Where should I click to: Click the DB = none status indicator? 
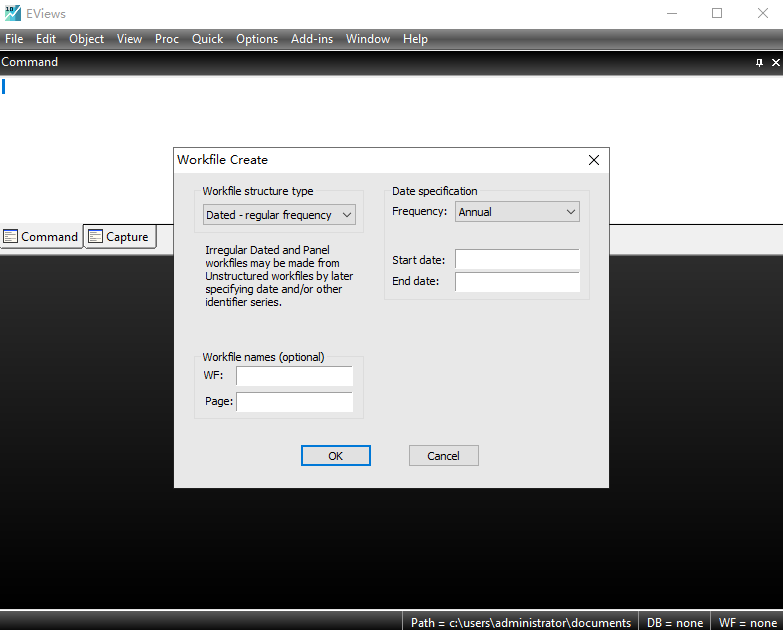click(675, 623)
